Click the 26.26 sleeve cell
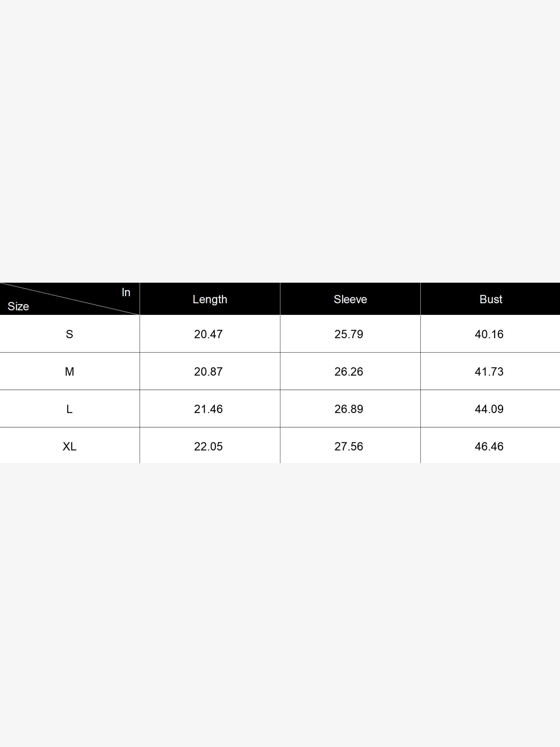The height and width of the screenshot is (747, 560). click(349, 372)
